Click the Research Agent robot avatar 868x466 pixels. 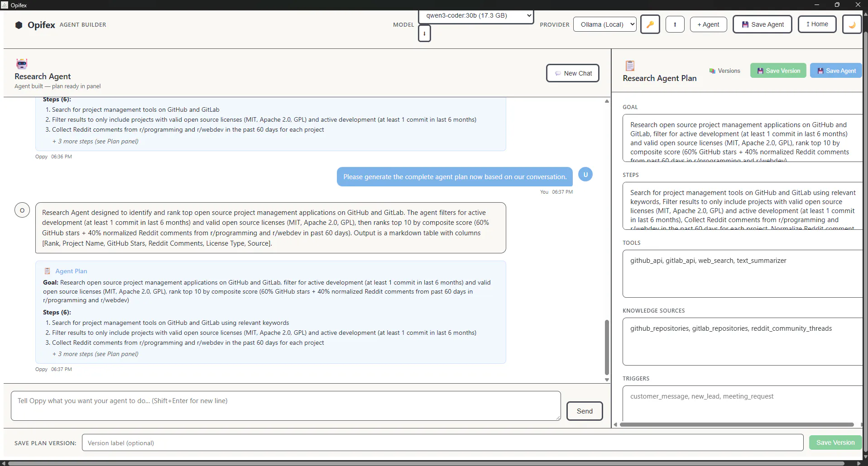pyautogui.click(x=22, y=63)
